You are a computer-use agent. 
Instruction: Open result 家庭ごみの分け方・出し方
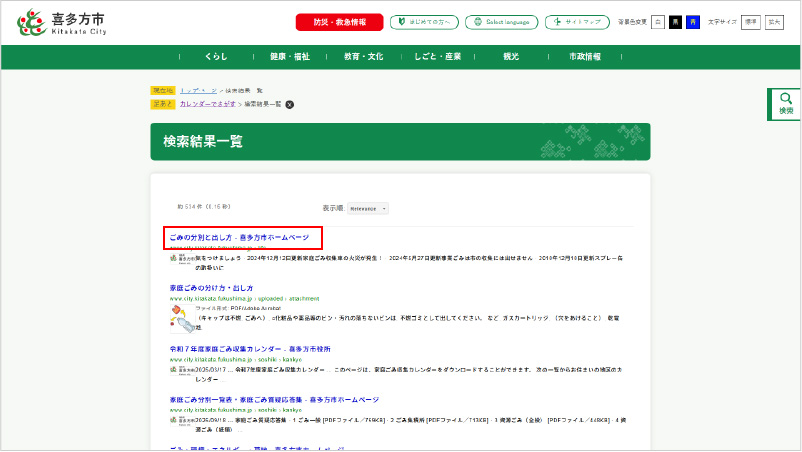point(211,288)
